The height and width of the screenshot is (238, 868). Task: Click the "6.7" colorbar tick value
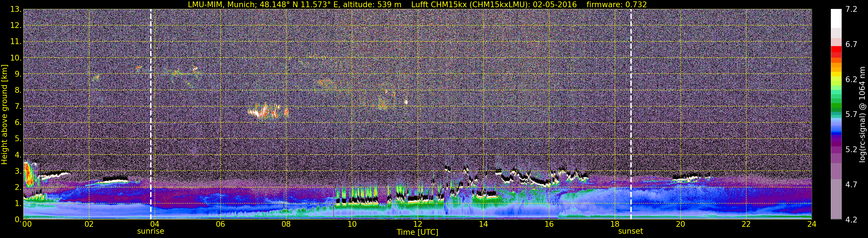pos(851,44)
